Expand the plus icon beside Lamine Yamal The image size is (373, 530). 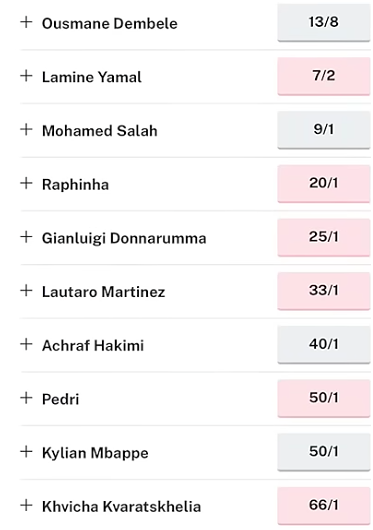tap(26, 76)
